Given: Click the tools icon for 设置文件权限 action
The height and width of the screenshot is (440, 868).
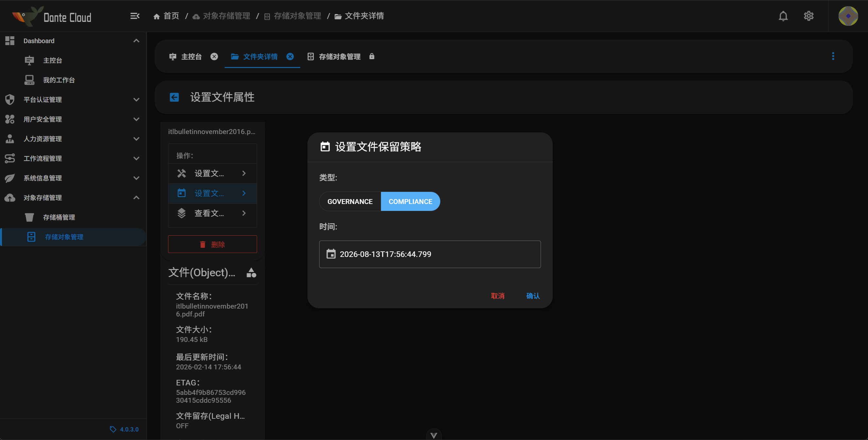Looking at the screenshot, I should pyautogui.click(x=182, y=173).
